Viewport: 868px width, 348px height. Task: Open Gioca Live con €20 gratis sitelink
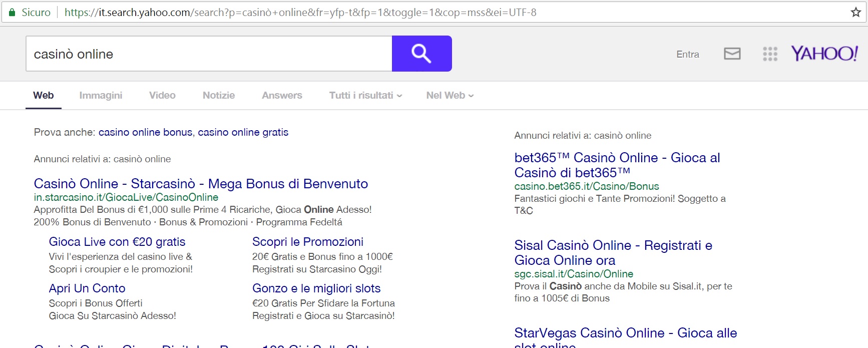click(x=117, y=242)
